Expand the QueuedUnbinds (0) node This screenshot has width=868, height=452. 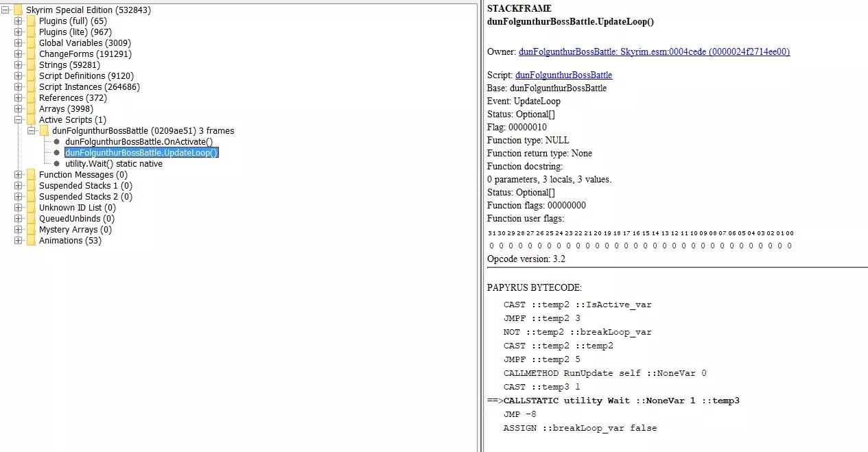click(19, 219)
